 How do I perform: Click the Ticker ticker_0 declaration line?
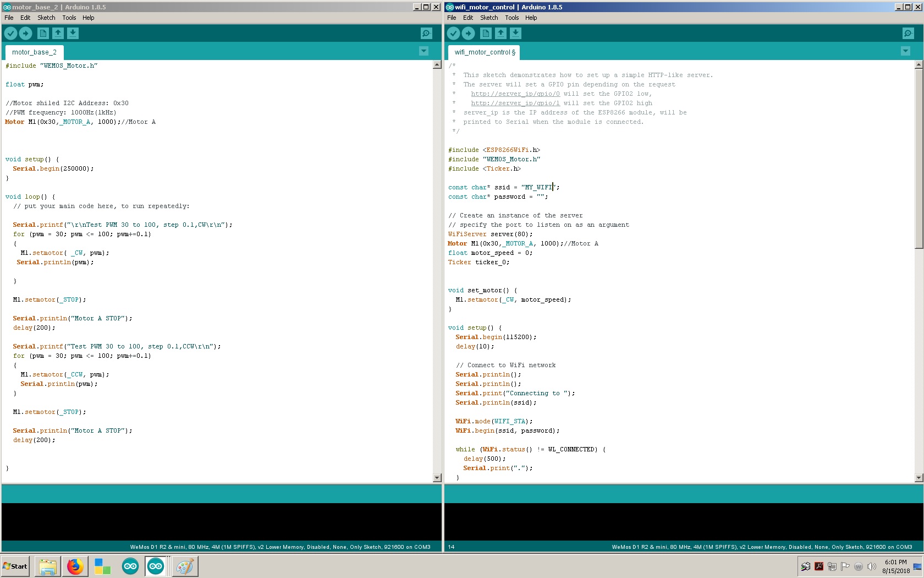coord(479,262)
